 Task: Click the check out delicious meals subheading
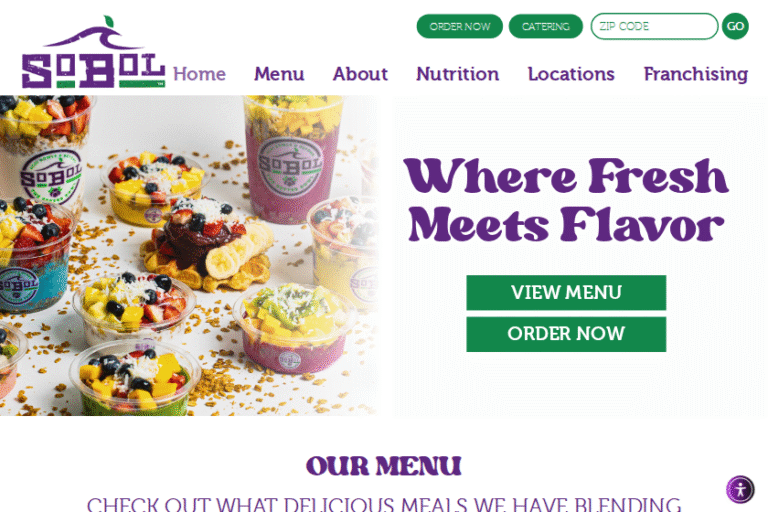pyautogui.click(x=384, y=504)
